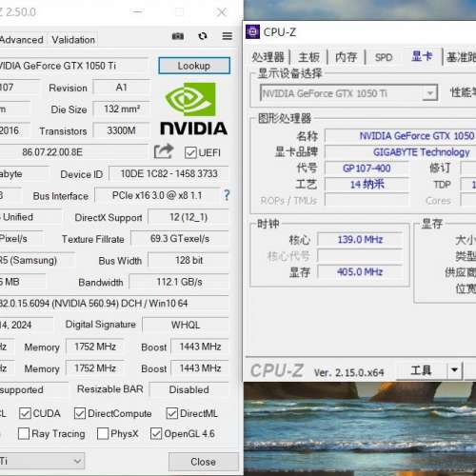Screen dimensions: 476x476
Task: Toggle the Ray Tracing checkbox
Action: pyautogui.click(x=24, y=433)
